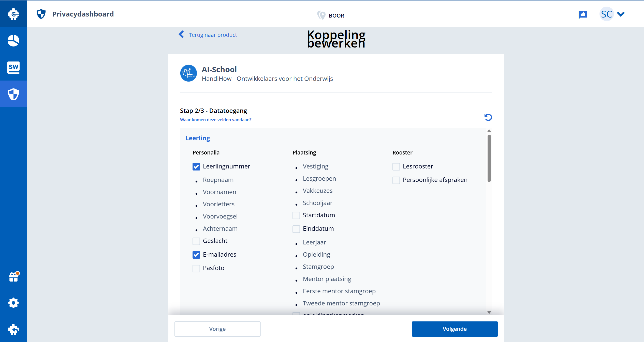Image resolution: width=644 pixels, height=342 pixels.
Task: Open the BOOR location selector
Action: [x=331, y=15]
